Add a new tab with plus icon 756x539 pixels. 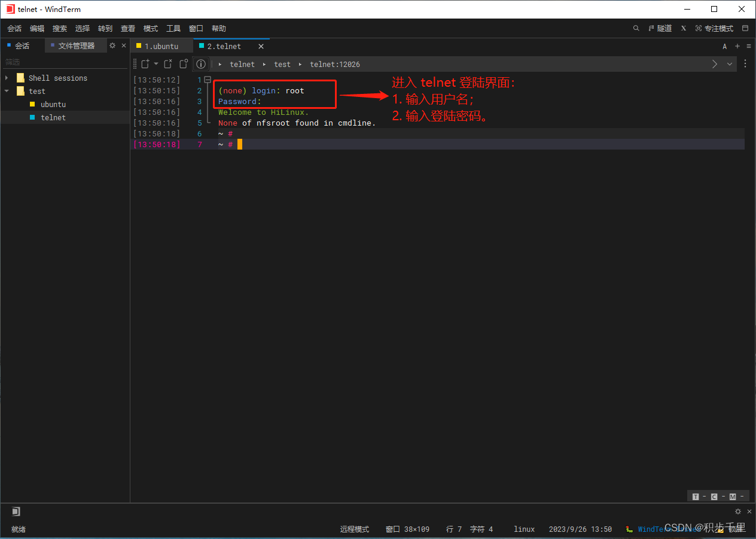pyautogui.click(x=737, y=46)
